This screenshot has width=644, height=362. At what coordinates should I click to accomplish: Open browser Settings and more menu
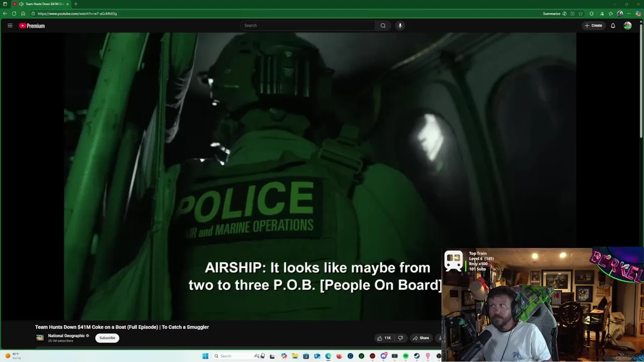click(x=629, y=14)
